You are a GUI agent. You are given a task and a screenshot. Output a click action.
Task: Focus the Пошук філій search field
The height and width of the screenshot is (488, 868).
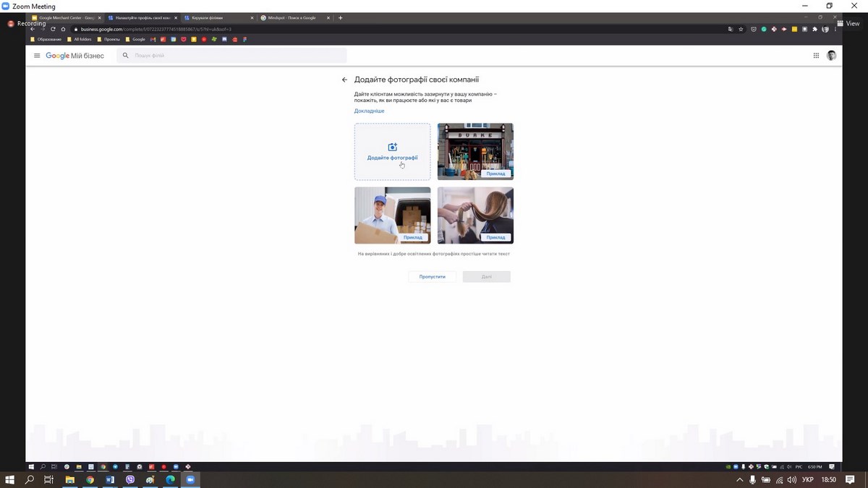[231, 56]
